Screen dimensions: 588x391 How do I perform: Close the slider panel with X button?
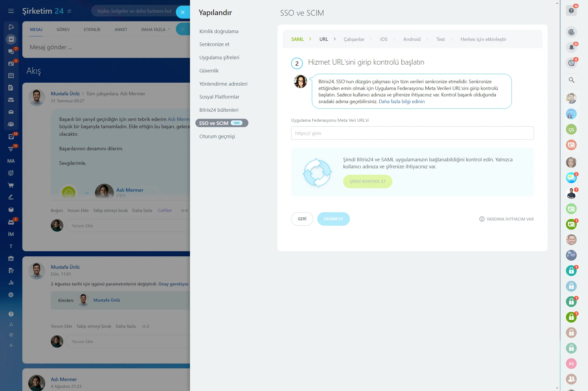(183, 12)
